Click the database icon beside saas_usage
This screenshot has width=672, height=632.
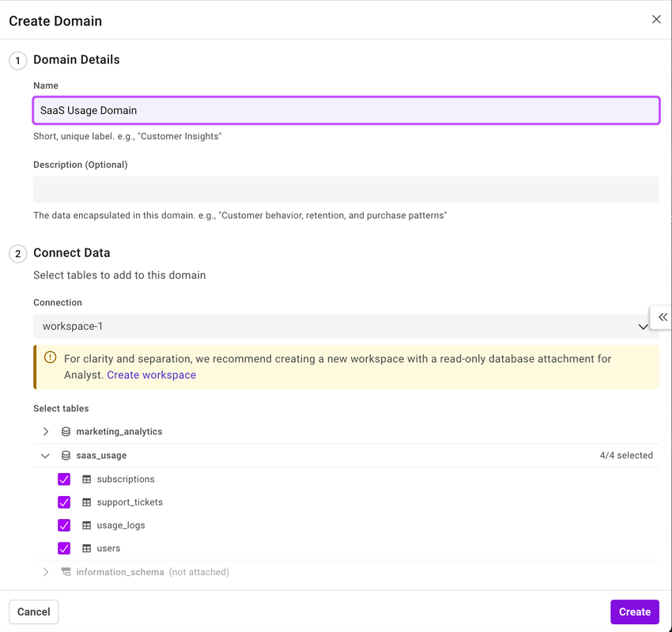(x=65, y=455)
